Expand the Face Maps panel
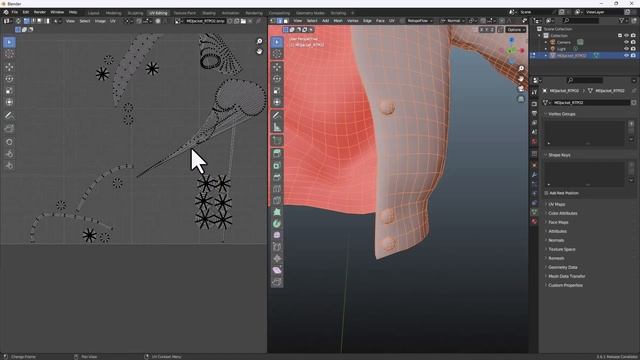Viewport: 640px width, 360px height. (558, 222)
